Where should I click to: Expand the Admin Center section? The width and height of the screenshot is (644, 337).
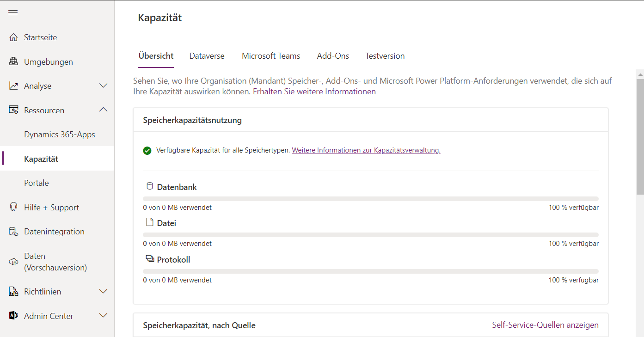click(103, 315)
